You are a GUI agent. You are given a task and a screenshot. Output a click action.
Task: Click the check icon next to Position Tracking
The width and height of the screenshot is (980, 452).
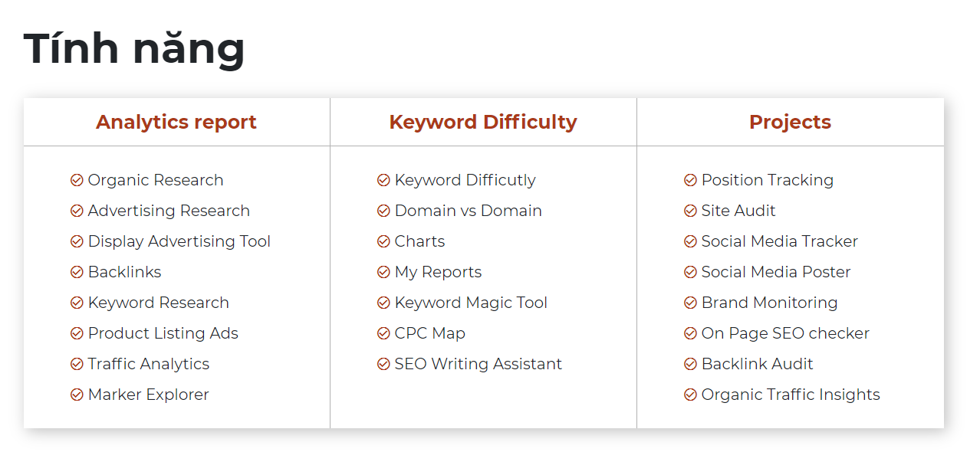point(690,180)
